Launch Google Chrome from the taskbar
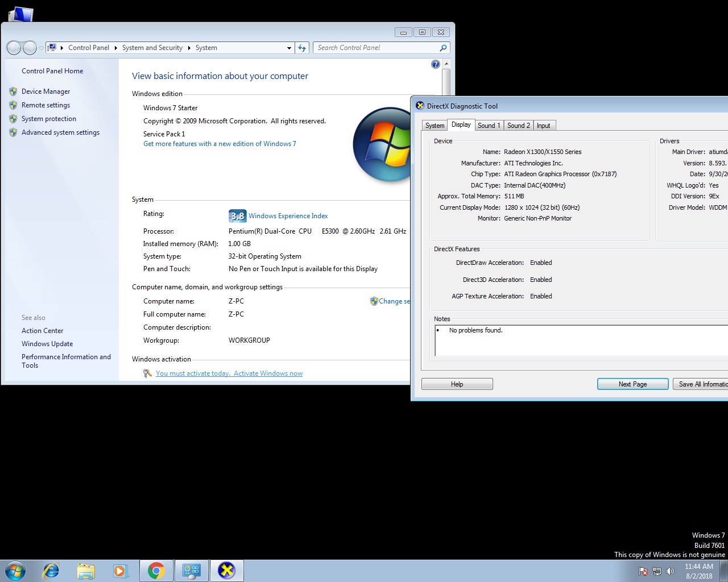 (156, 571)
